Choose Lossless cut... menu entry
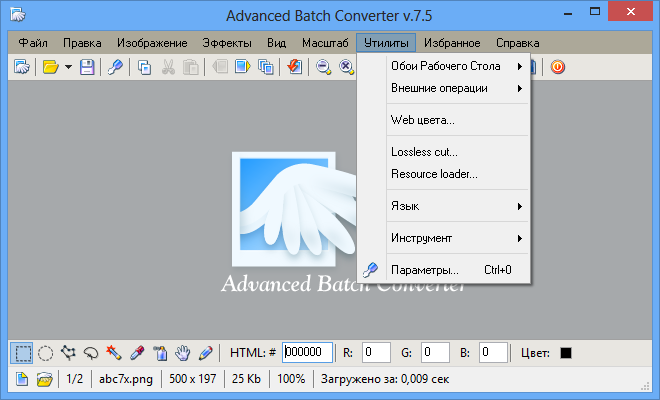 444,152
